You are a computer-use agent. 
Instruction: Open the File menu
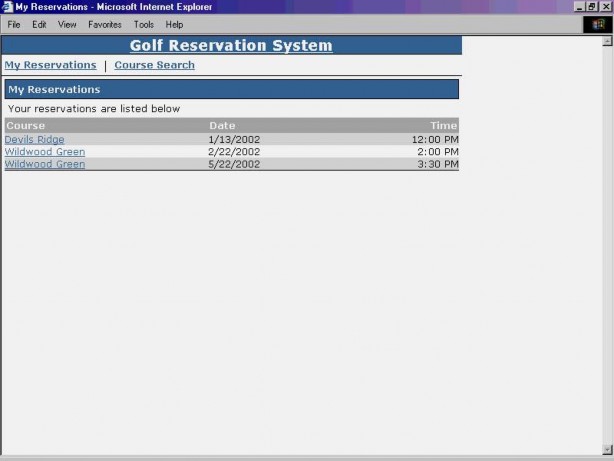tap(14, 25)
